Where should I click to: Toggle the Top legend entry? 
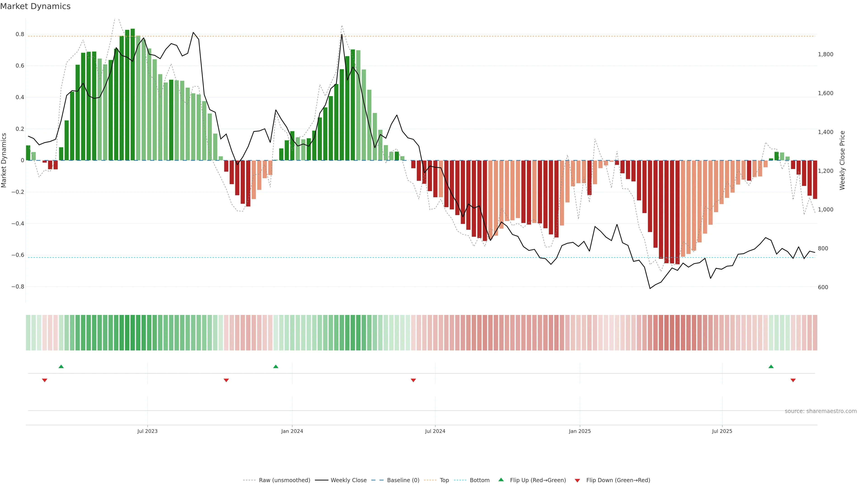[444, 480]
